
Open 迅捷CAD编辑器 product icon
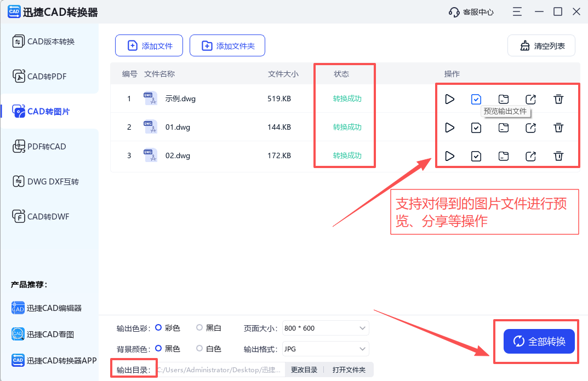(17, 308)
